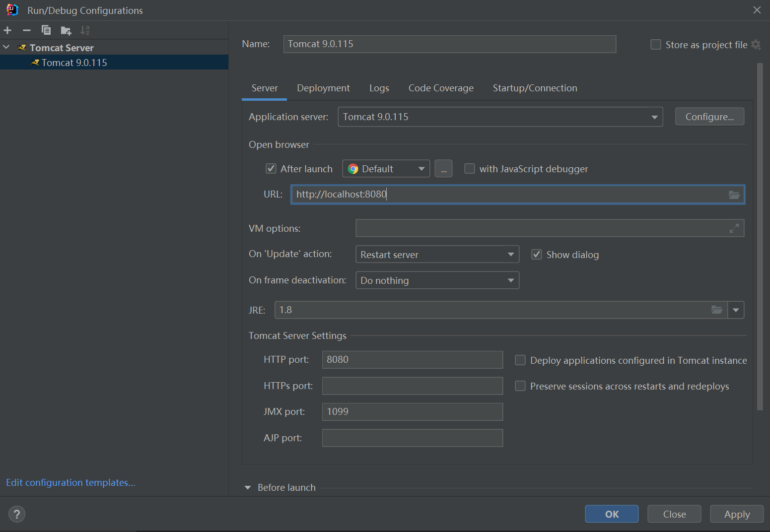Open the JRE dropdown arrow
Viewport: 770px width, 532px height.
(x=736, y=310)
